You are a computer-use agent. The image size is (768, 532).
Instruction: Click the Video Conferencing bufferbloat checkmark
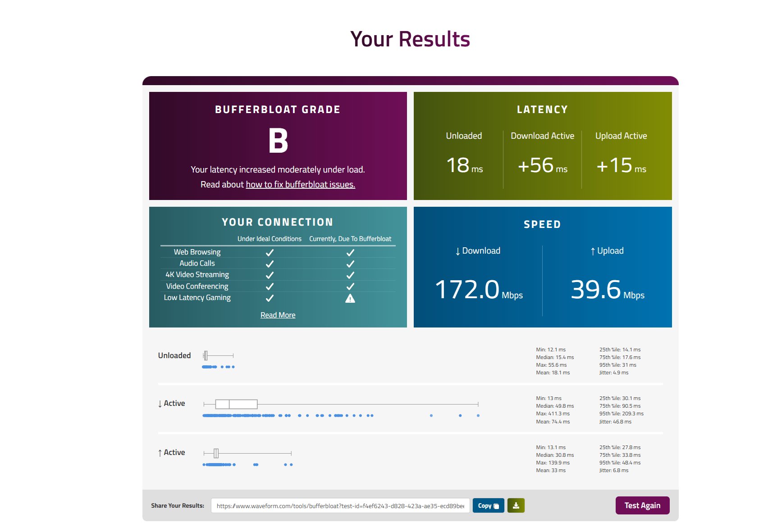(351, 286)
